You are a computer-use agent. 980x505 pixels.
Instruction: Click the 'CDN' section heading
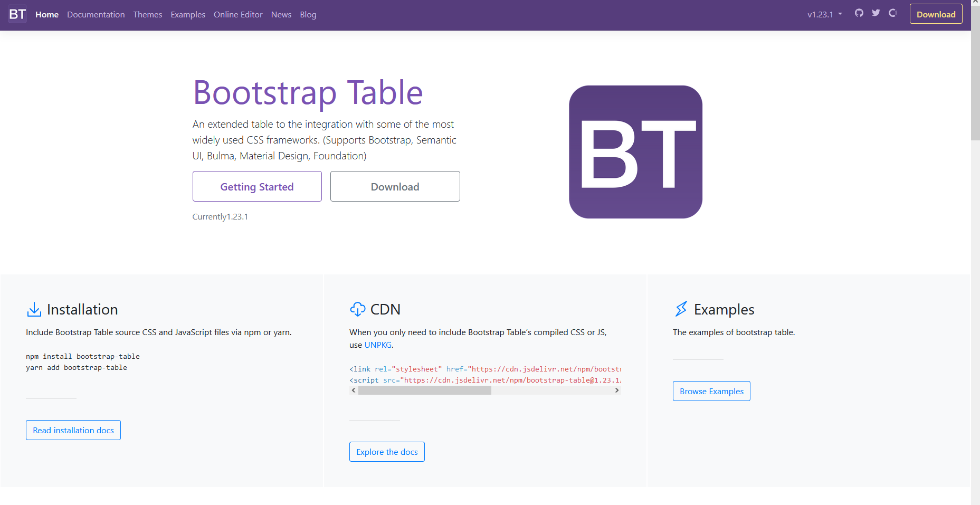385,309
